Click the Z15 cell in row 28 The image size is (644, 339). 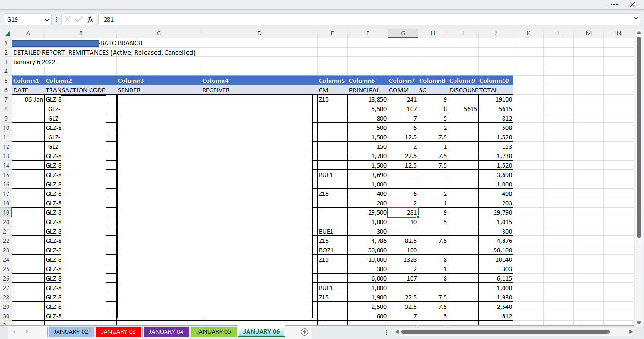pyautogui.click(x=332, y=297)
